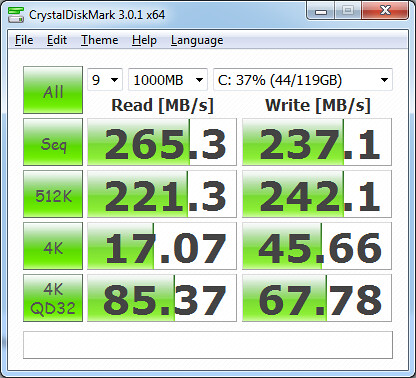Start the Seq sequential test
This screenshot has width=416, height=378.
click(53, 142)
